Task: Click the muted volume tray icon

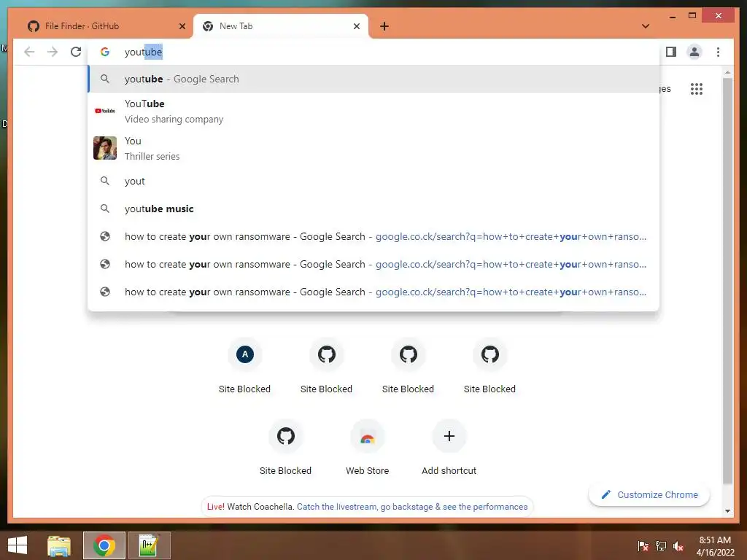Action: click(678, 546)
